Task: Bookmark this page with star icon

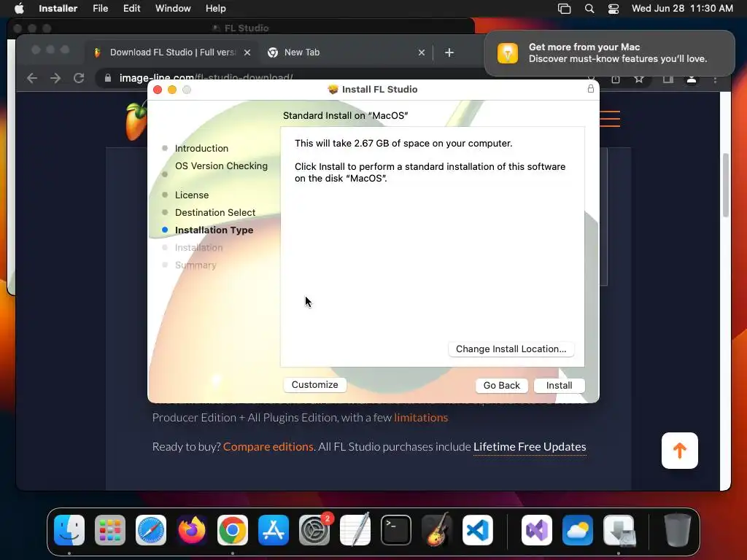Action: tap(639, 79)
